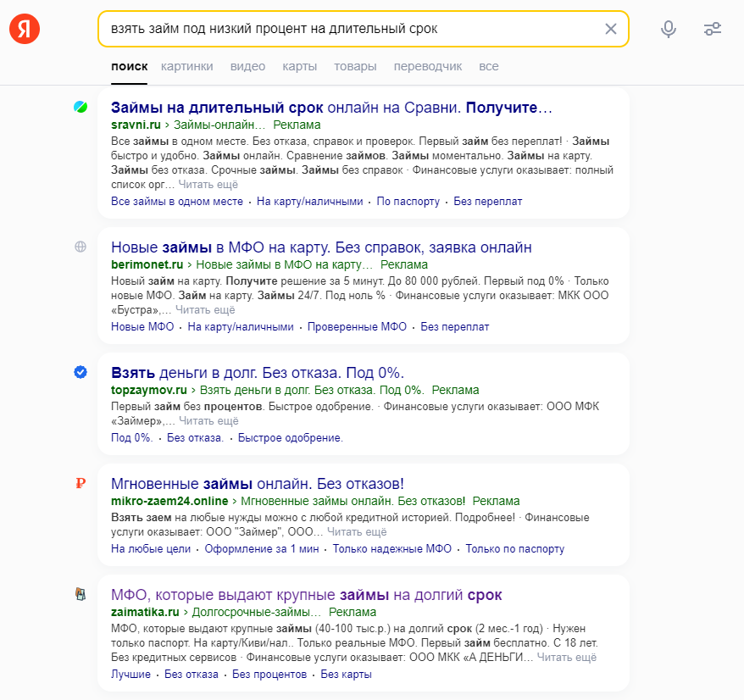The image size is (744, 700).
Task: Click the zaimatika.ru favicon
Action: [x=81, y=594]
